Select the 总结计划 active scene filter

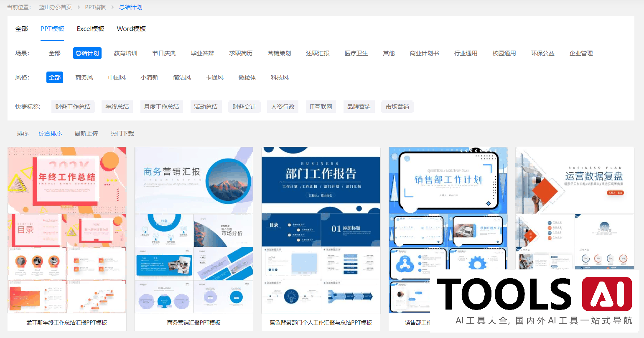87,53
